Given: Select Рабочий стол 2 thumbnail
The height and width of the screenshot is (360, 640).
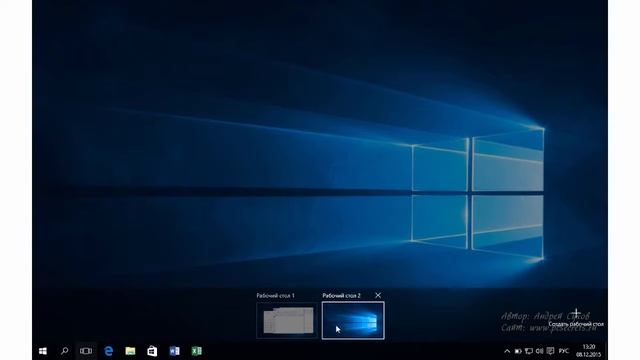Looking at the screenshot, I should 353,321.
